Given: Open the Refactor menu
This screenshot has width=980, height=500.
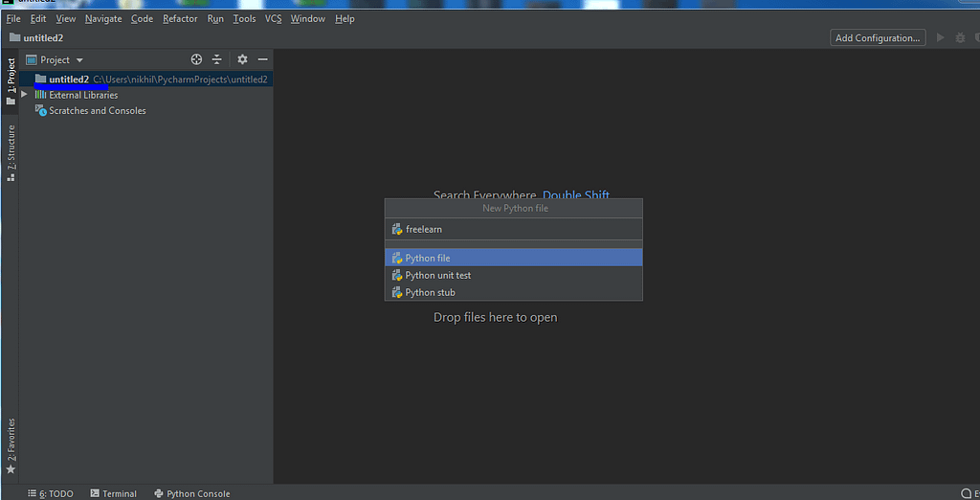Looking at the screenshot, I should 180,19.
